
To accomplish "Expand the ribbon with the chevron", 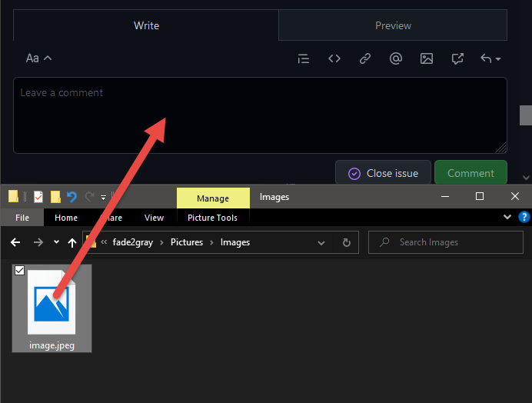I will tap(507, 217).
